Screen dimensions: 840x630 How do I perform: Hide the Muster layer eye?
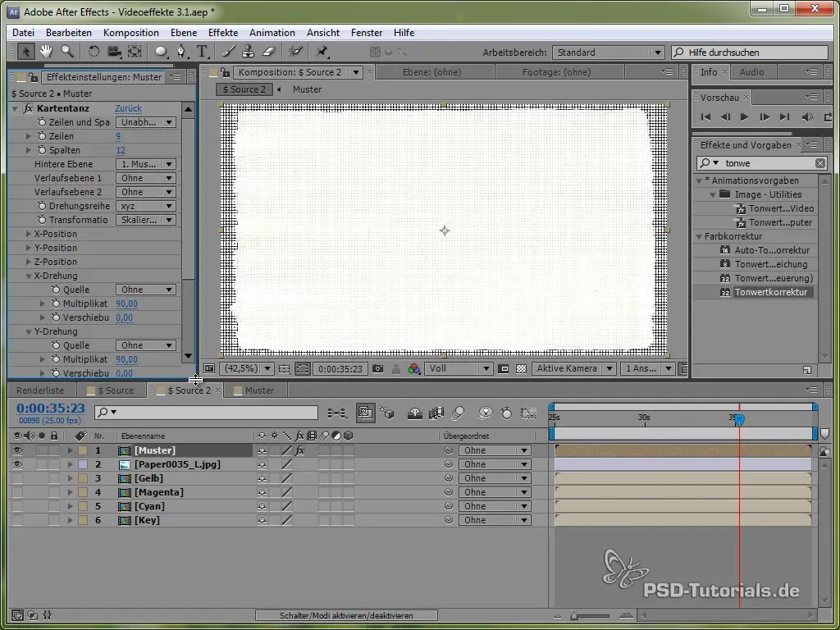(x=17, y=450)
